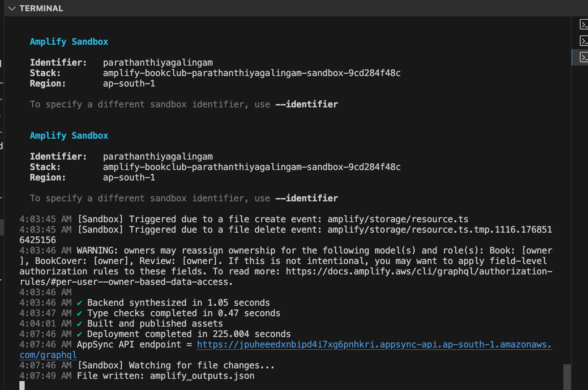Open the AppSync API endpoint URL
Image resolution: width=588 pixels, height=390 pixels.
[x=374, y=345]
